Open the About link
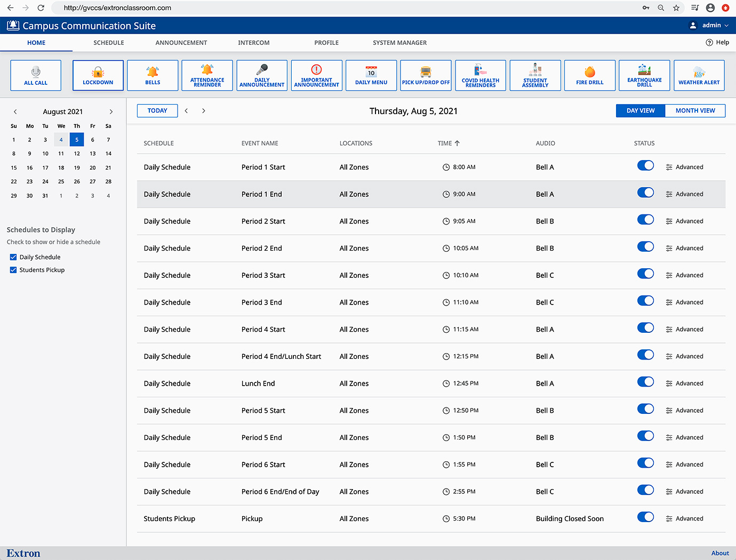This screenshot has width=736, height=560. [720, 553]
